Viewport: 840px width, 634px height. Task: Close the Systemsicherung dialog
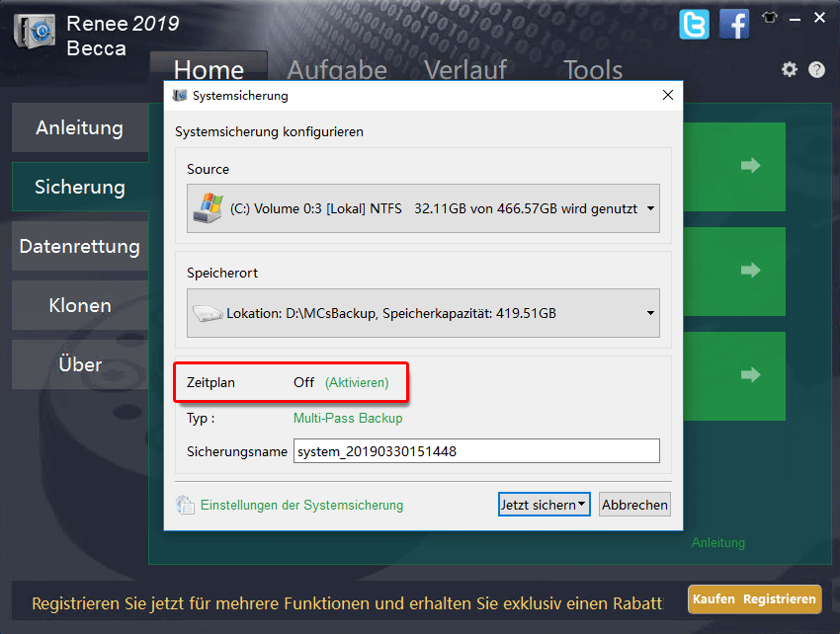(667, 96)
